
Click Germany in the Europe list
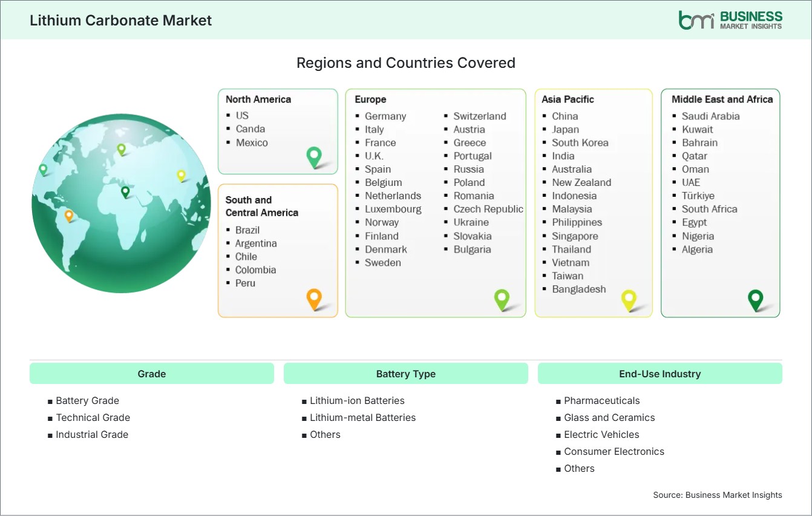(x=385, y=116)
